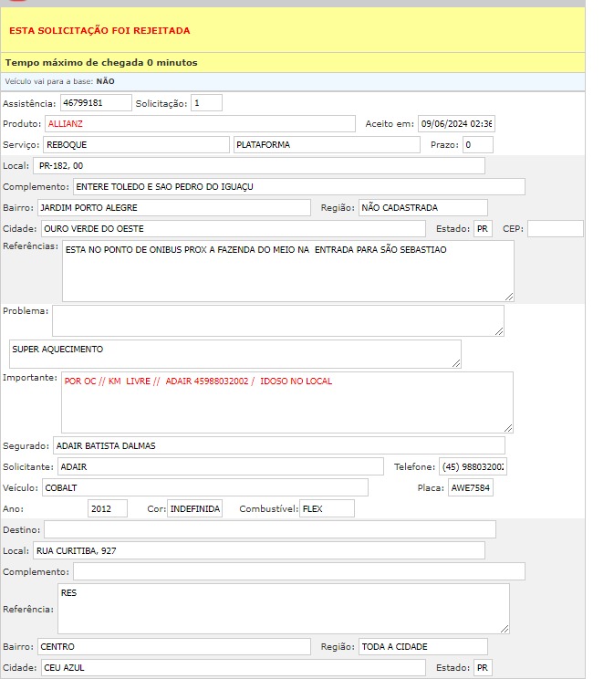Select the PLATAFORMA service type field
The image size is (614, 700).
[x=327, y=145]
